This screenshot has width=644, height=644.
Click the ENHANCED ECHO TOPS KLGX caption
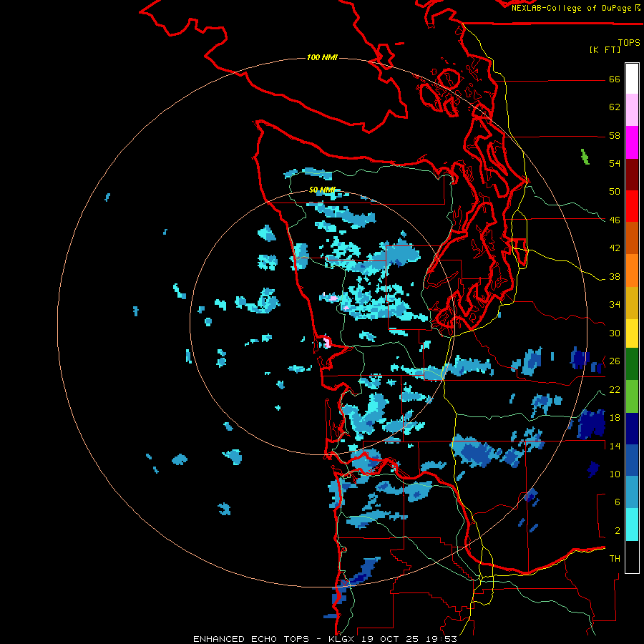[x=325, y=639]
